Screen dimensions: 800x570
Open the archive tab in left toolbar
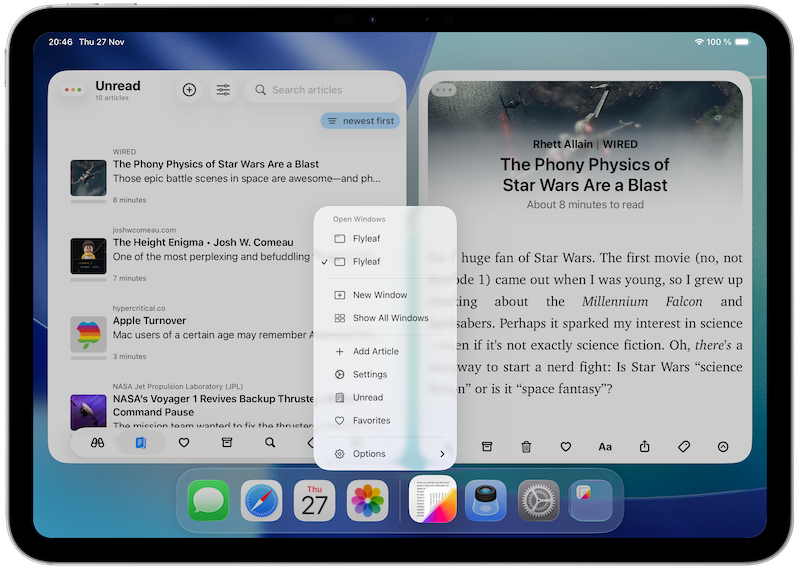click(x=227, y=442)
